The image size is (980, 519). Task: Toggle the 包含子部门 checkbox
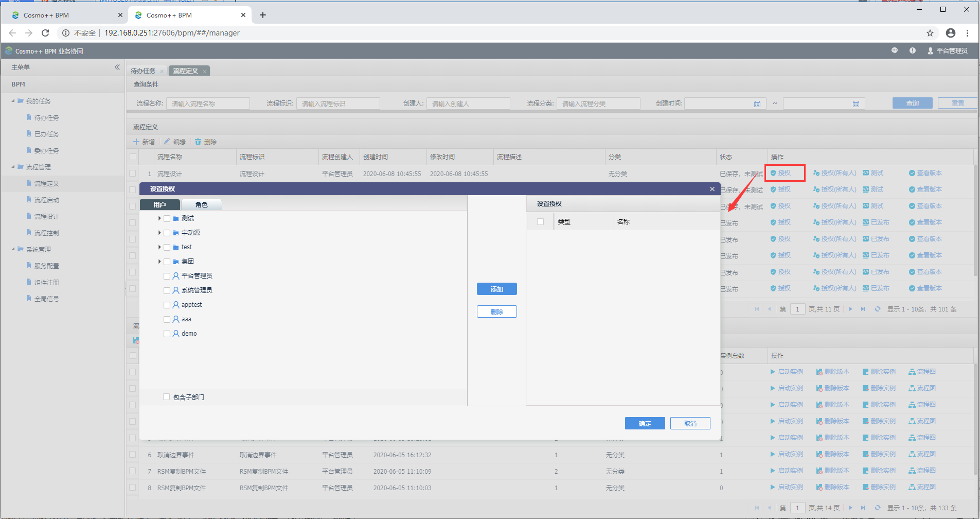pyautogui.click(x=166, y=397)
